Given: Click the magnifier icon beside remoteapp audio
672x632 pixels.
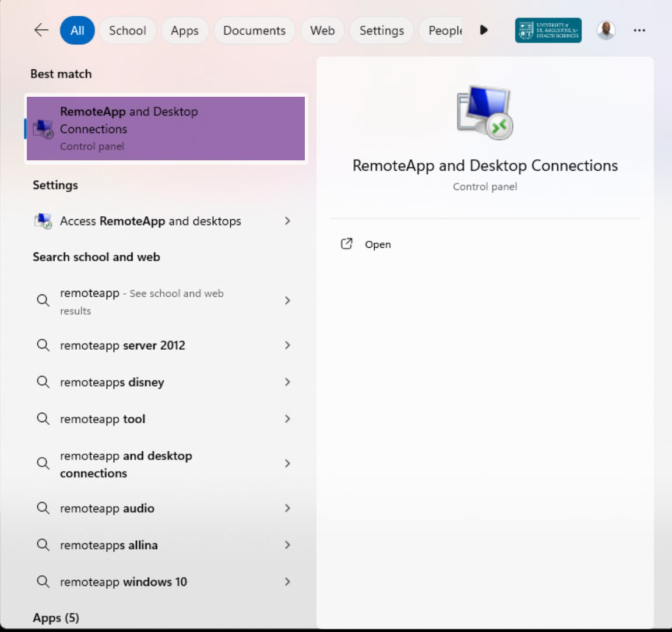Looking at the screenshot, I should [43, 508].
